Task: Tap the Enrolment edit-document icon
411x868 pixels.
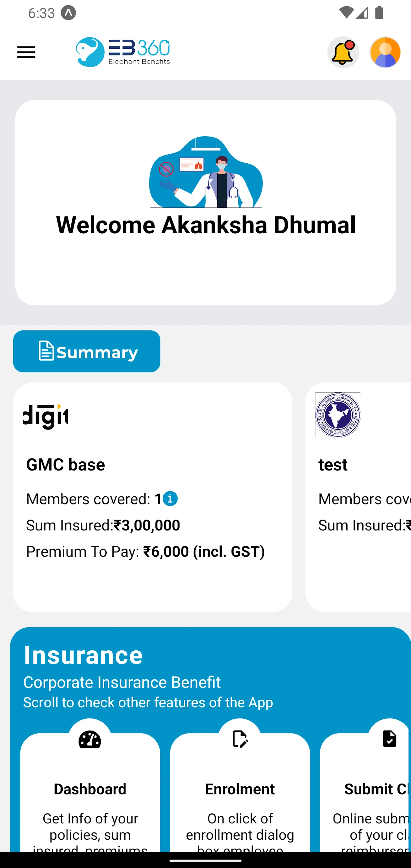Action: tap(240, 739)
